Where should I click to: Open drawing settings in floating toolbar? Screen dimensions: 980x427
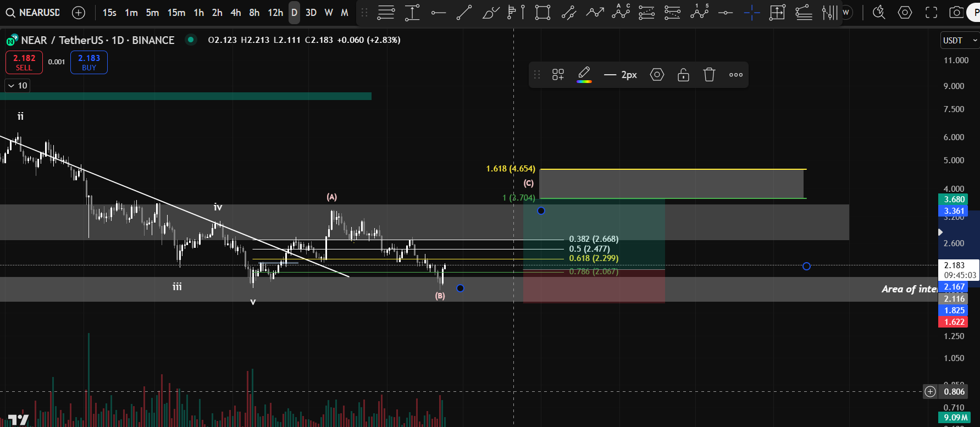pyautogui.click(x=657, y=75)
